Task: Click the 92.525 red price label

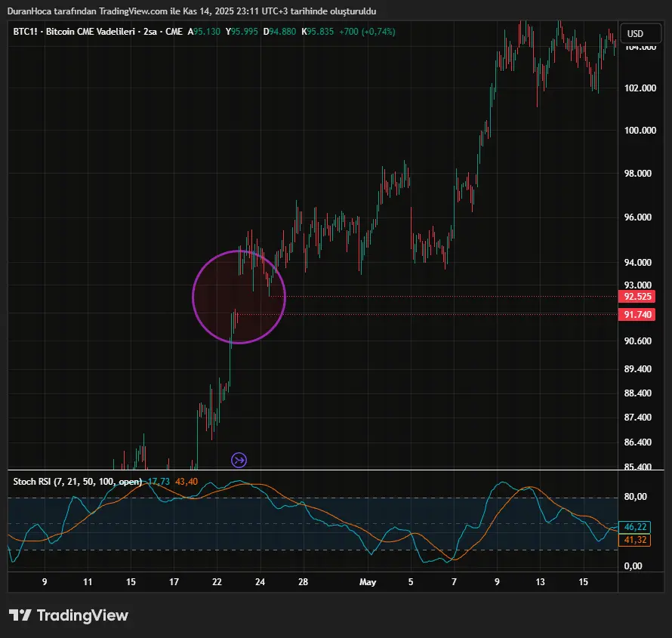Action: tap(634, 297)
